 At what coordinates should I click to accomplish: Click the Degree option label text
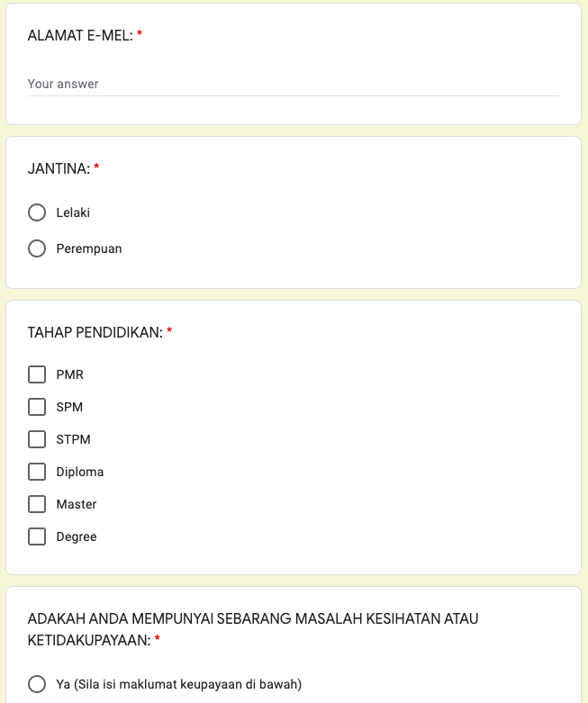pyautogui.click(x=77, y=536)
